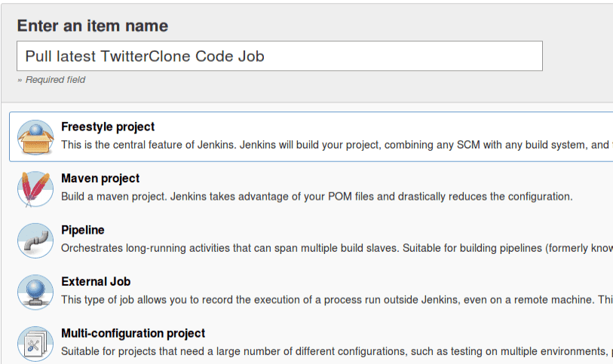Select the Multi-configuration project title

click(133, 333)
